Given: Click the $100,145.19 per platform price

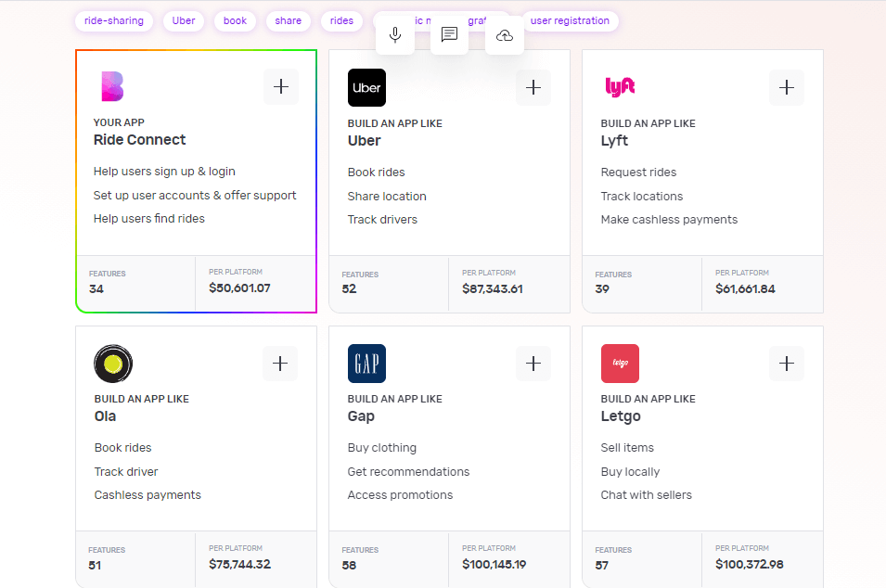Looking at the screenshot, I should pyautogui.click(x=494, y=564).
